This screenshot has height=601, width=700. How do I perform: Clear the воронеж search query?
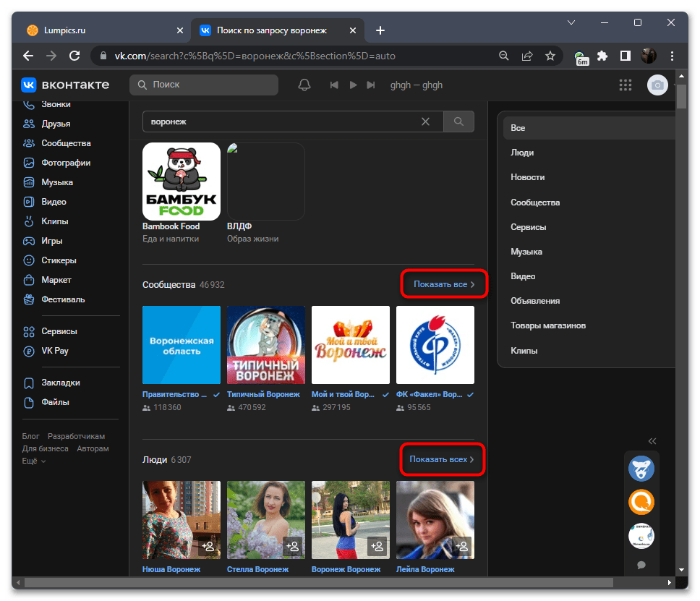(425, 122)
